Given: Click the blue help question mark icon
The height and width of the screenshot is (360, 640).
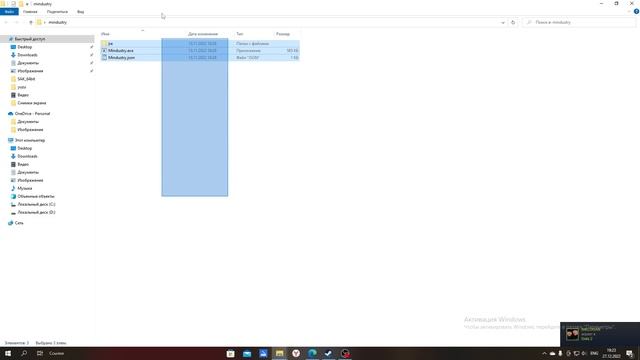Looking at the screenshot, I should click(x=636, y=12).
